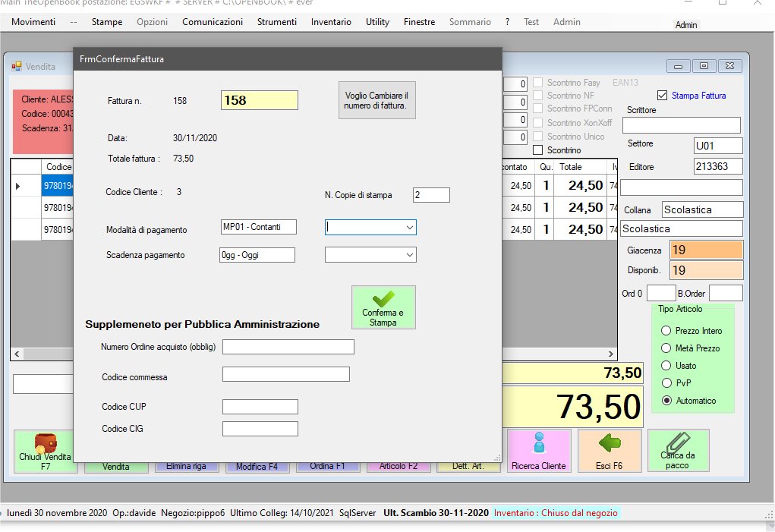Click the grid's scroll left arrow

point(17,354)
